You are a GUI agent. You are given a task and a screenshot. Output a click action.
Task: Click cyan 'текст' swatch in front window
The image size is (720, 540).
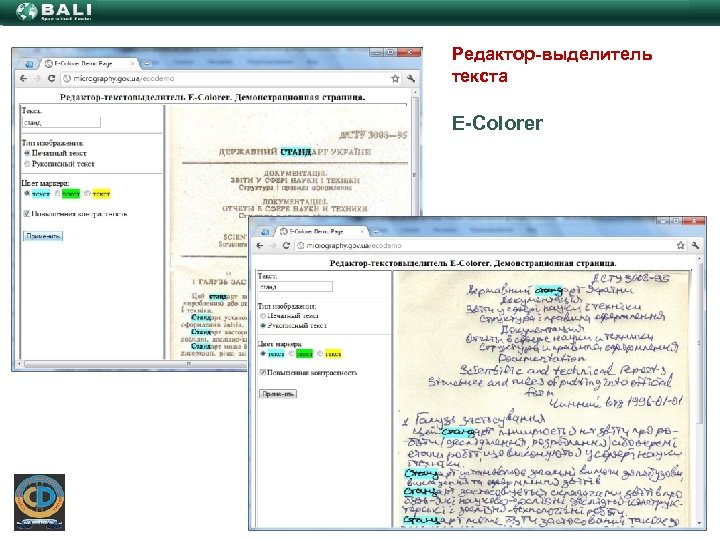point(276,354)
